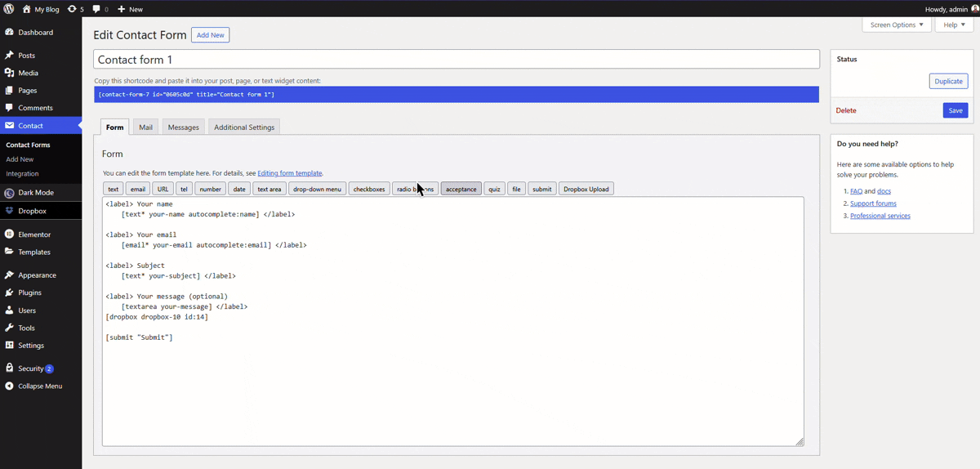Viewport: 980px width, 469px height.
Task: Switch to the Mail tab
Action: tap(145, 127)
